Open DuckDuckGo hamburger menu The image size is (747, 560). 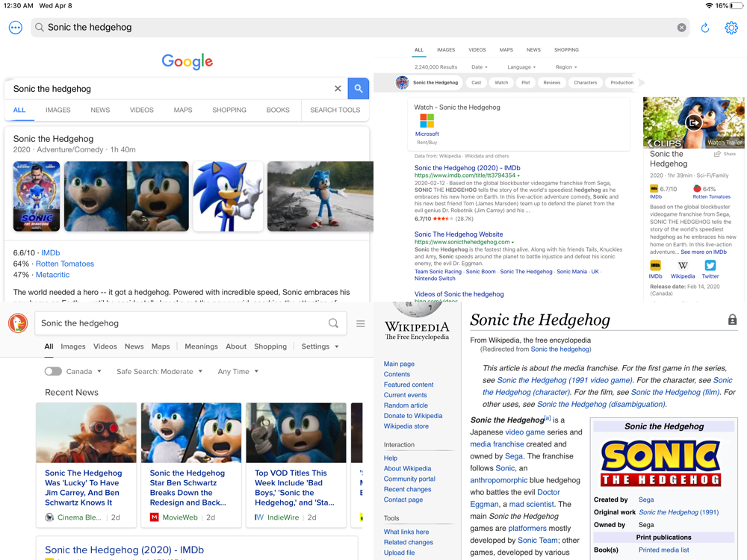361,324
